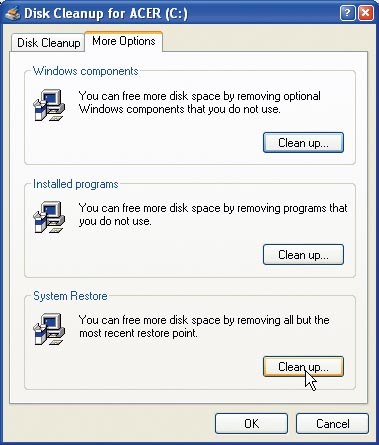Click the Windows components computer icon
This screenshot has height=445, width=379.
click(x=49, y=105)
